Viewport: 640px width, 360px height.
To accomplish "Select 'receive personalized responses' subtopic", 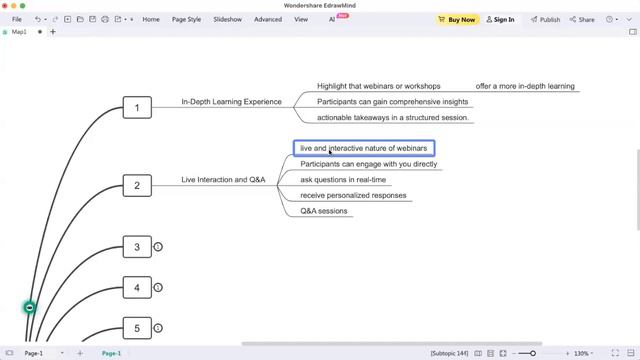I will coord(353,196).
